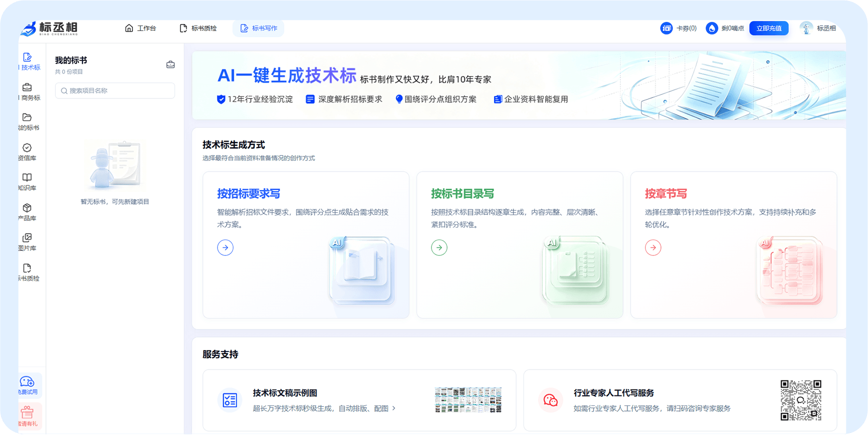Open the 产品库 sidebar section
Screen dimensions: 868x435
coord(28,212)
